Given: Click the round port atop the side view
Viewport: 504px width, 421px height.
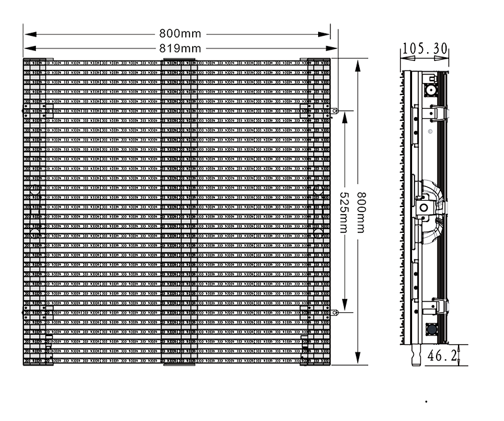Looking at the screenshot, I should coord(430,91).
